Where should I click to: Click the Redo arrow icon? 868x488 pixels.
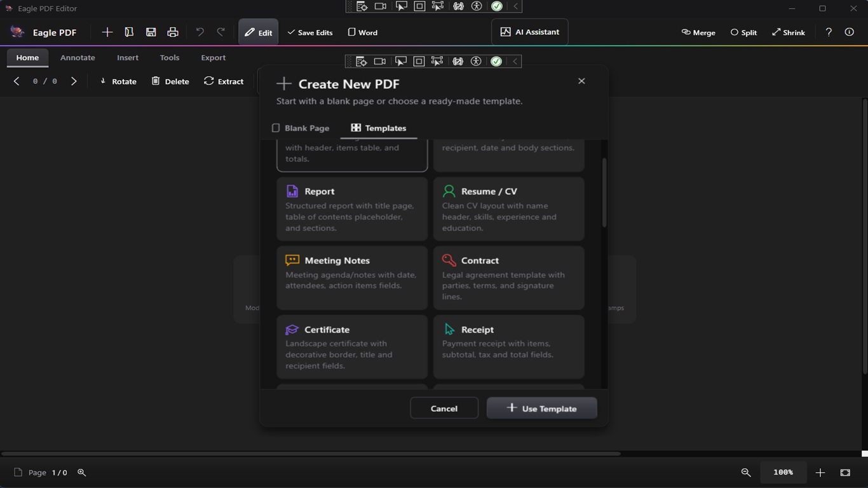click(220, 32)
